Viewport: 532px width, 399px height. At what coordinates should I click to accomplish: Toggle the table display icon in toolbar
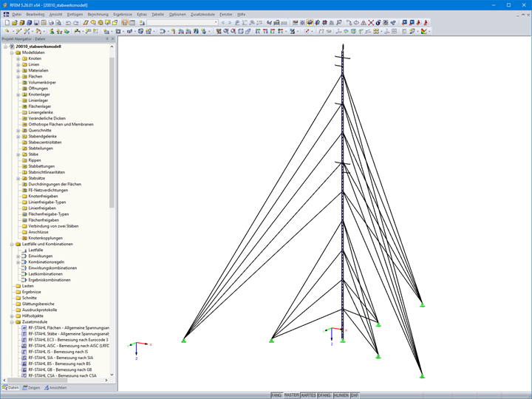(132, 23)
